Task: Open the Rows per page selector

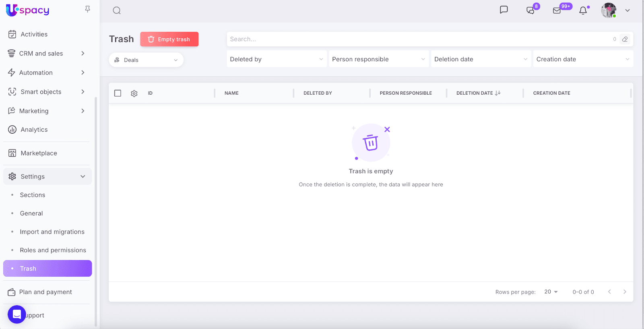Action: tap(551, 292)
